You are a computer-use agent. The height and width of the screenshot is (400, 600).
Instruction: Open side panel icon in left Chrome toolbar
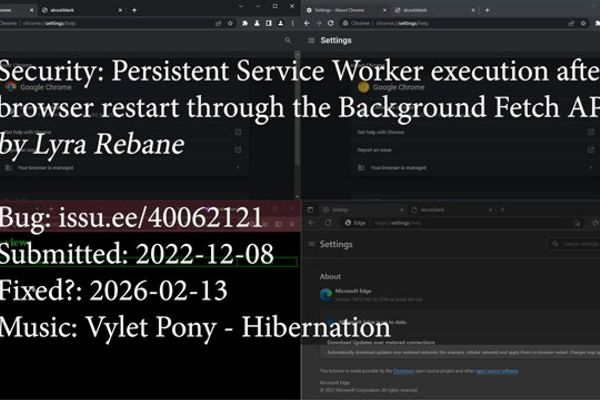[269, 23]
